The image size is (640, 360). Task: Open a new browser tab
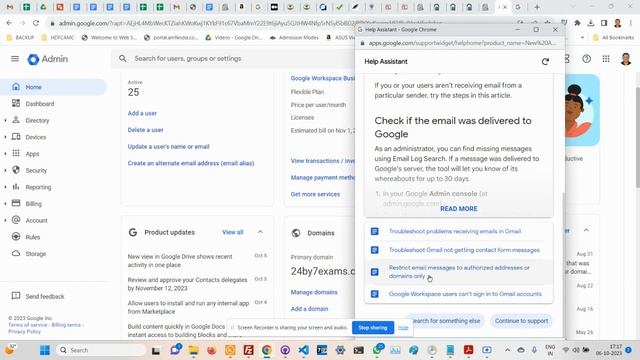[x=537, y=7]
